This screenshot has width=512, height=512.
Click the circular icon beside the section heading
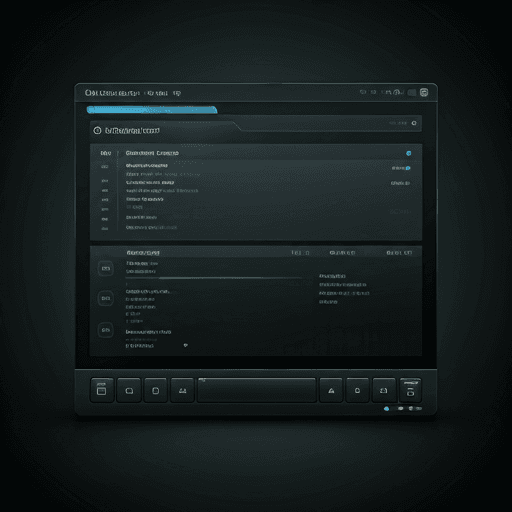click(97, 130)
